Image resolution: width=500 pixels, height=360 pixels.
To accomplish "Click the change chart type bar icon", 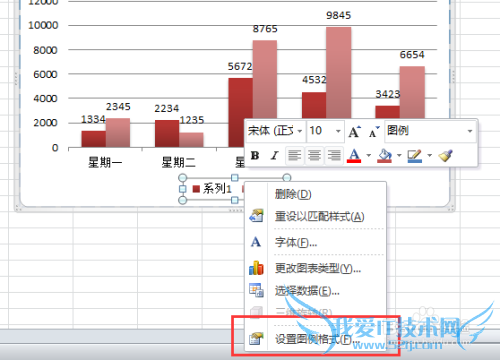I will click(256, 268).
